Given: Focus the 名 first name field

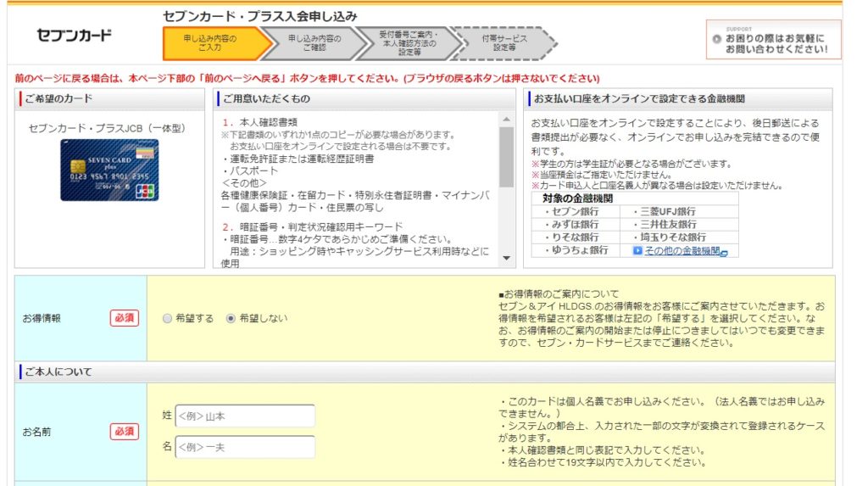Looking at the screenshot, I should 245,447.
